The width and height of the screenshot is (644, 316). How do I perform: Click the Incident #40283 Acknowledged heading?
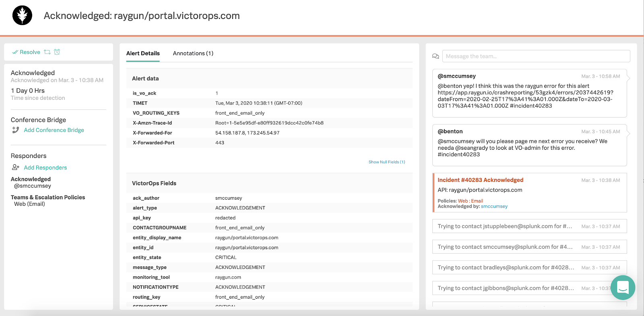(481, 180)
